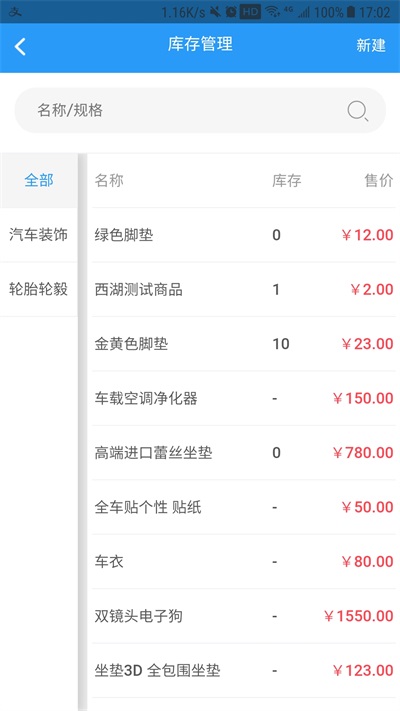The height and width of the screenshot is (711, 400).
Task: Open 高端进口蕾丝坐垫 product
Action: [244, 453]
